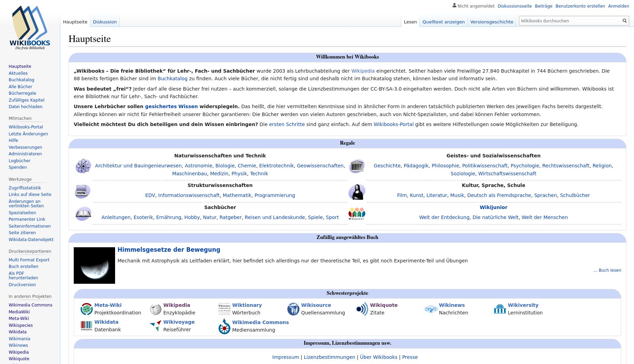Click the temple icon for Geisteswissenschaften

(357, 166)
